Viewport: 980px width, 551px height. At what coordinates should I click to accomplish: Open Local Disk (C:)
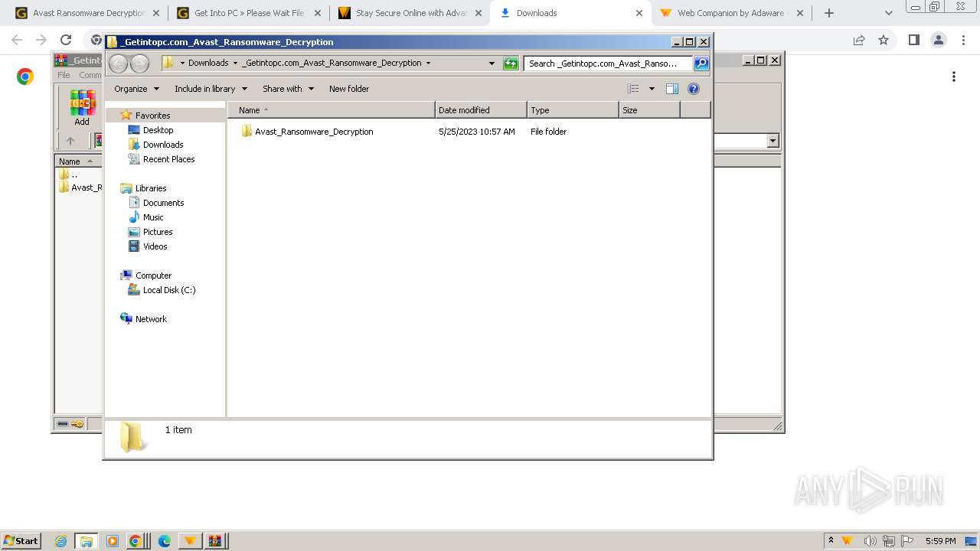tap(169, 290)
